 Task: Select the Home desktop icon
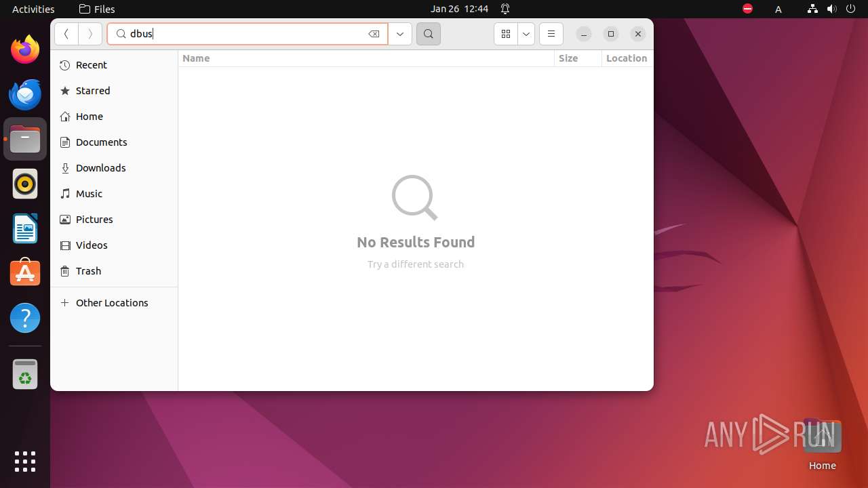[x=822, y=445]
